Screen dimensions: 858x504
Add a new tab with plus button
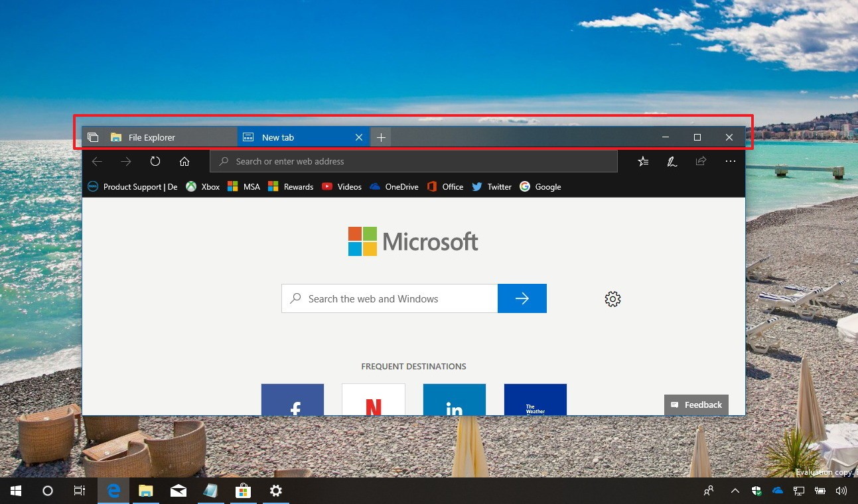381,137
